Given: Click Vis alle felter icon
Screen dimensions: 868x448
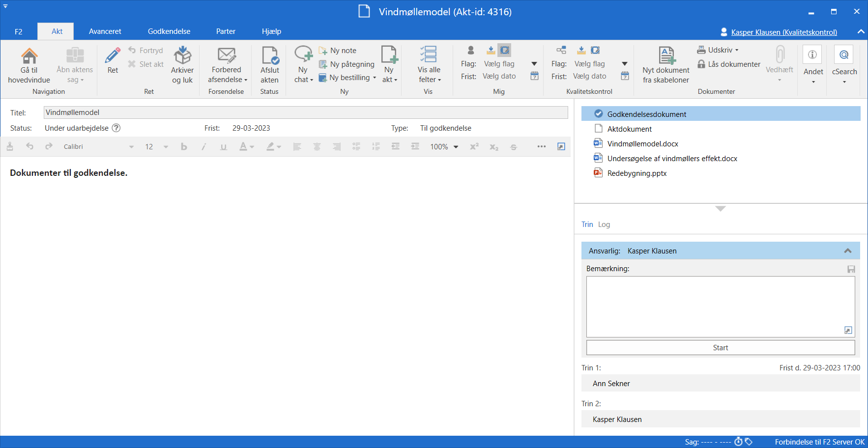Looking at the screenshot, I should tap(429, 55).
